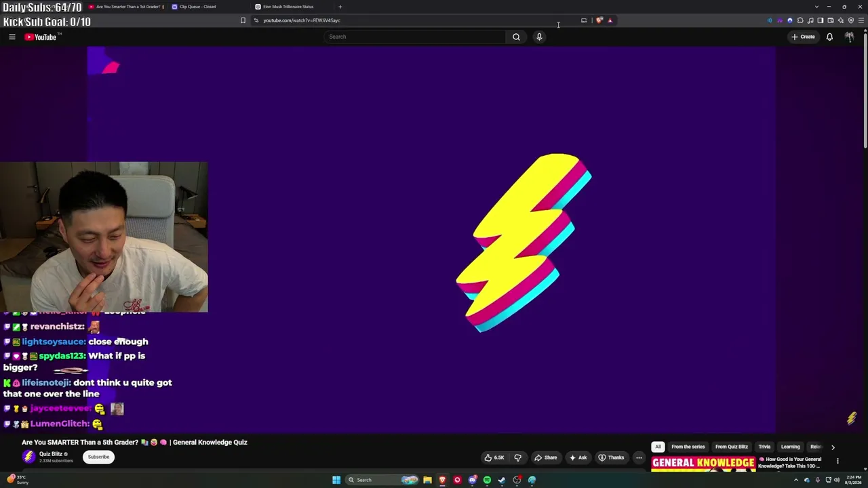Open Brave browser from the taskbar
Screen dimensions: 868x488
(x=442, y=480)
